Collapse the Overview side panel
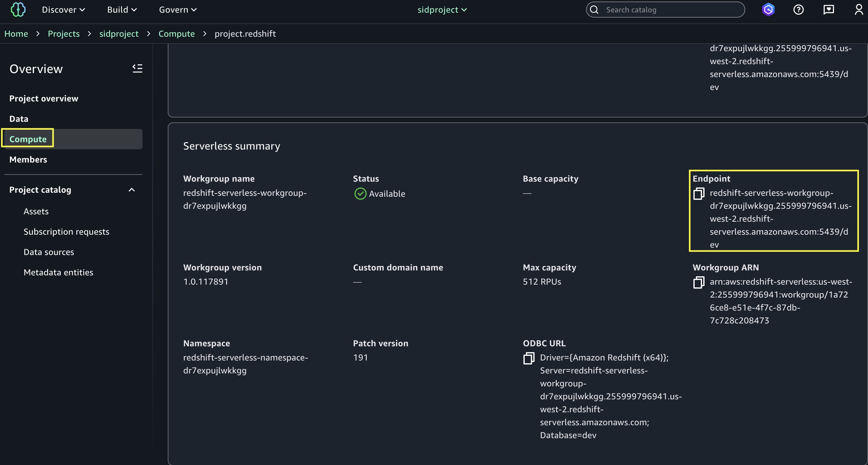The width and height of the screenshot is (868, 465). [x=137, y=68]
